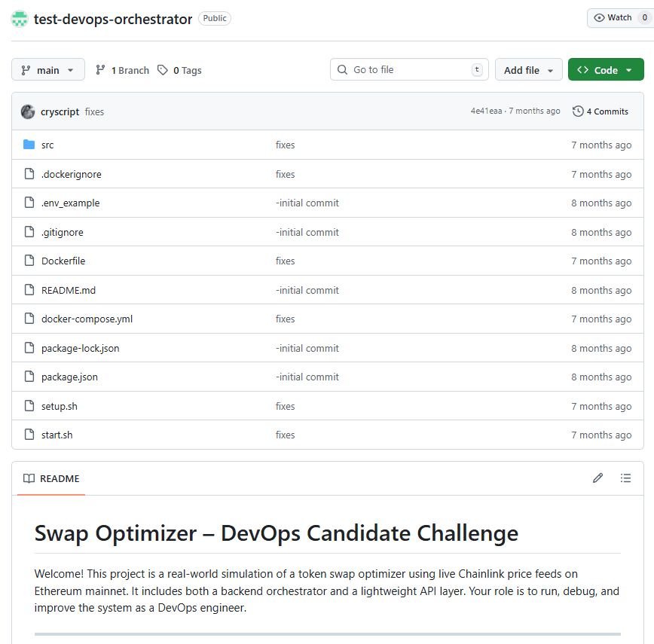654x644 pixels.
Task: Open the green Code dropdown
Action: [606, 69]
